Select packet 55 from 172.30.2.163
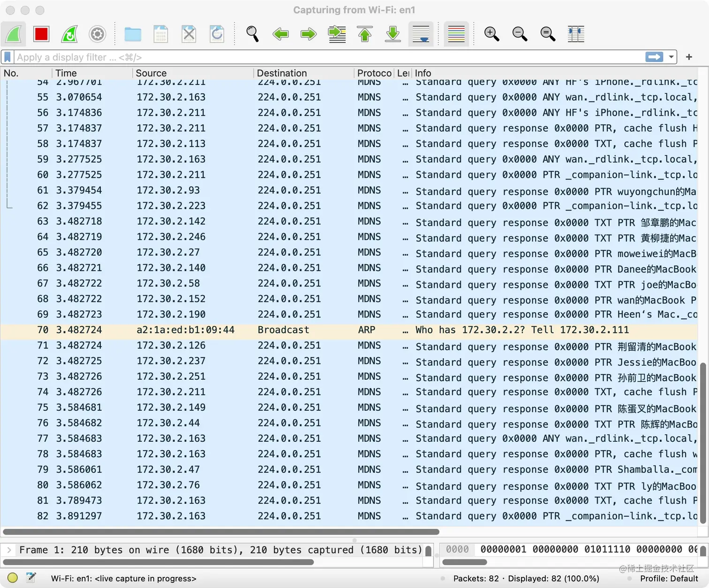 (349, 98)
